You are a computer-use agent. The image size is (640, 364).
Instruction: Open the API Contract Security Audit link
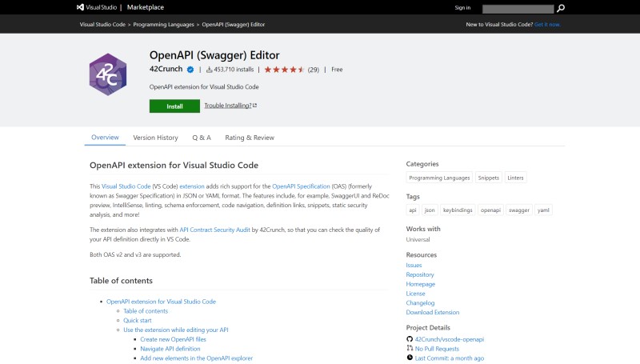click(214, 230)
